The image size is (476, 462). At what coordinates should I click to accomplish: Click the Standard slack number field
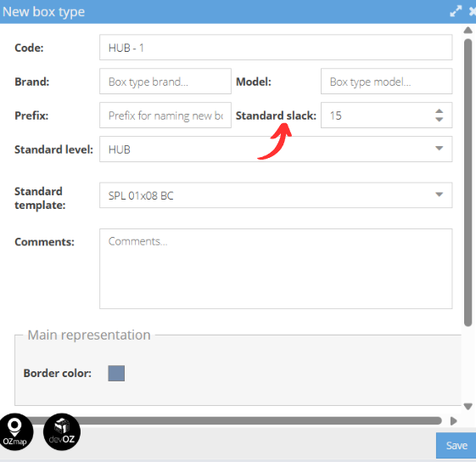tap(386, 115)
